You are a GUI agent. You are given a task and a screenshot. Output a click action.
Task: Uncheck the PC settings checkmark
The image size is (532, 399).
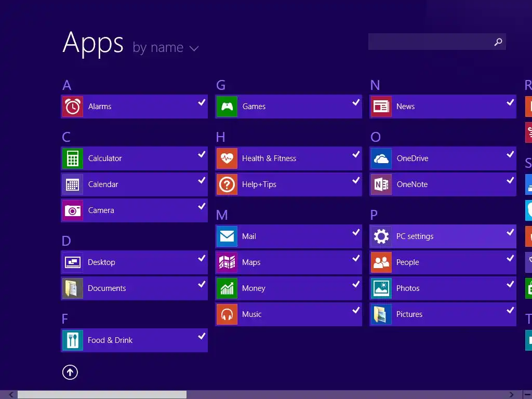pos(510,232)
